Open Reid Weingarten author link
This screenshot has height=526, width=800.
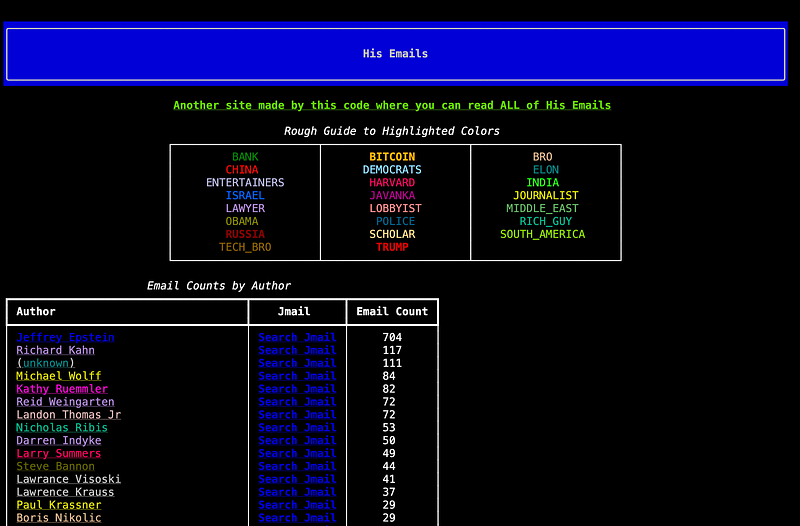tap(65, 402)
